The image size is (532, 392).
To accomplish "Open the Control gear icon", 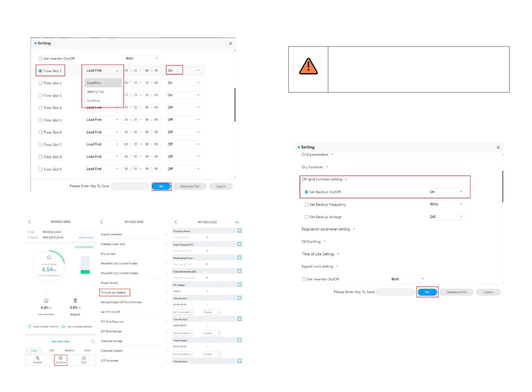I will click(x=61, y=358).
